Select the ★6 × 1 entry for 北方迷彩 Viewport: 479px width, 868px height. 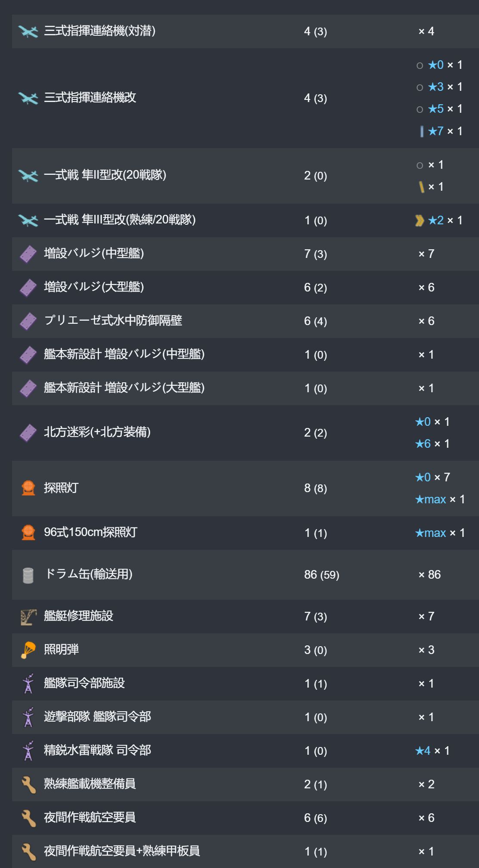pyautogui.click(x=433, y=444)
